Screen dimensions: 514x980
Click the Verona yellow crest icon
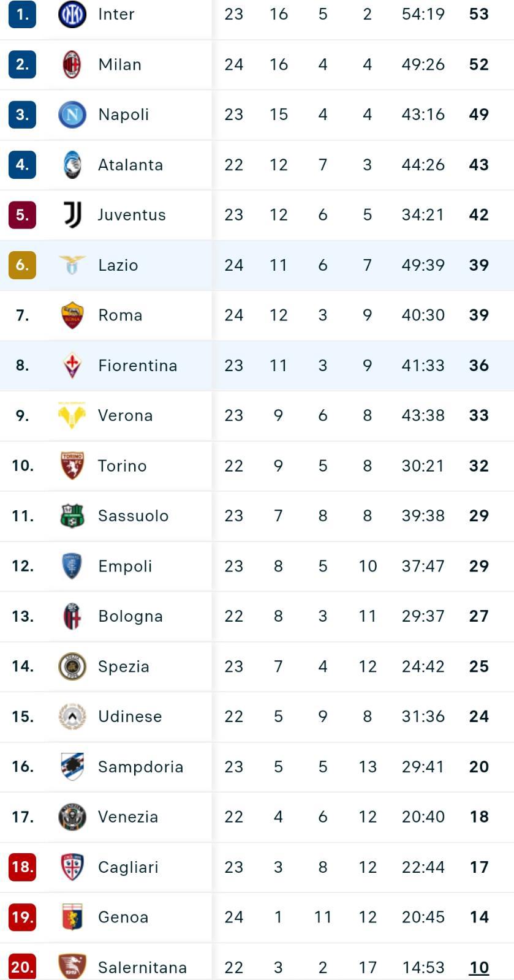(x=72, y=416)
